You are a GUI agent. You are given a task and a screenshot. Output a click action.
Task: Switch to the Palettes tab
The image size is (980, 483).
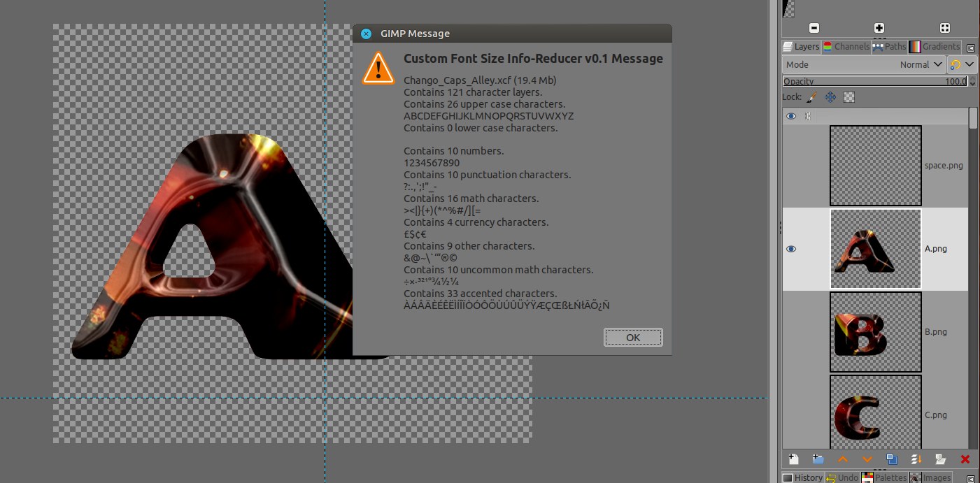point(884,477)
